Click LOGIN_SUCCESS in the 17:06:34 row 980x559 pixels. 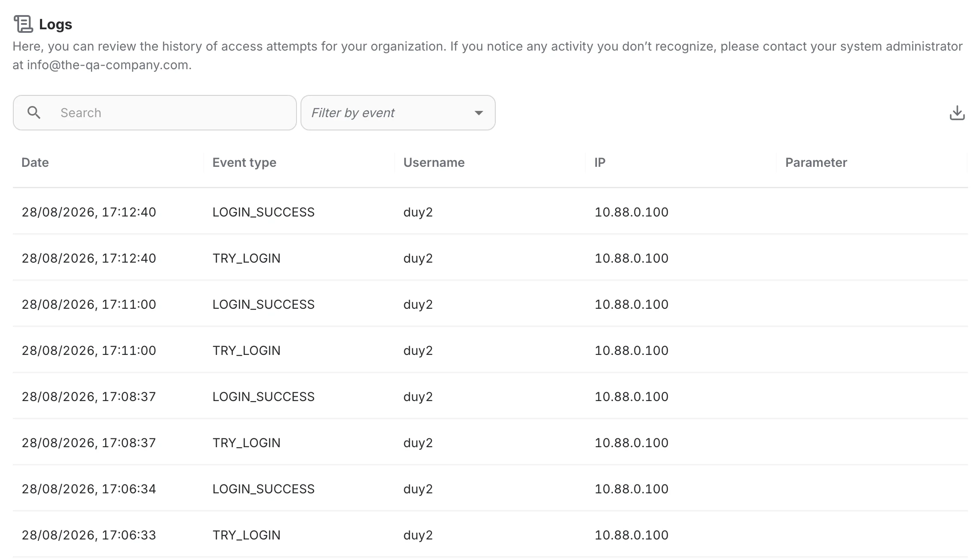click(x=264, y=489)
